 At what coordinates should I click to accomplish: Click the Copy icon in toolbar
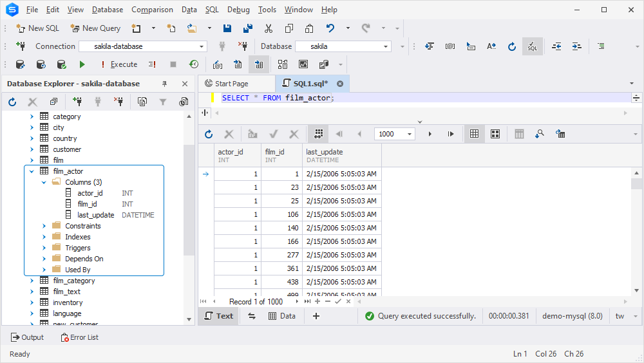pyautogui.click(x=289, y=28)
